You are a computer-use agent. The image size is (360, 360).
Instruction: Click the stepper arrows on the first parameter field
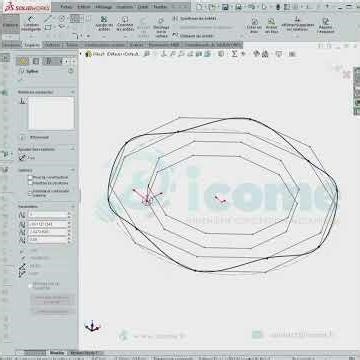click(x=69, y=215)
